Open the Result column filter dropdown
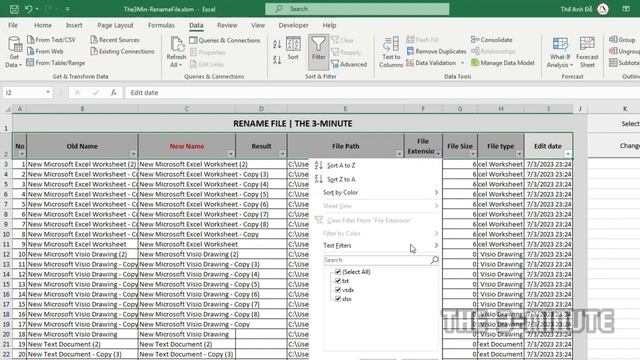 tap(282, 154)
